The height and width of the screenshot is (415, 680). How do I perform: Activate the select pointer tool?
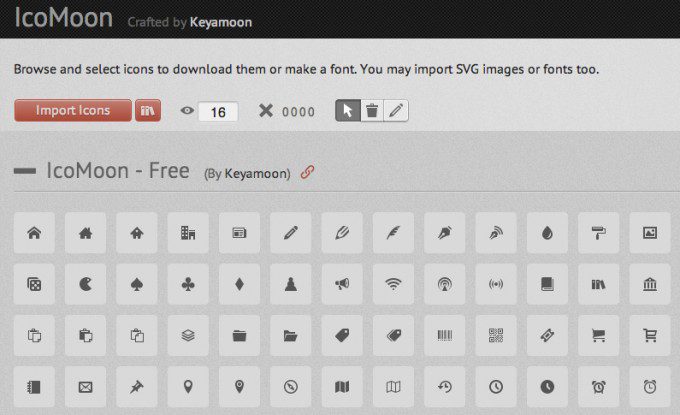tap(348, 111)
